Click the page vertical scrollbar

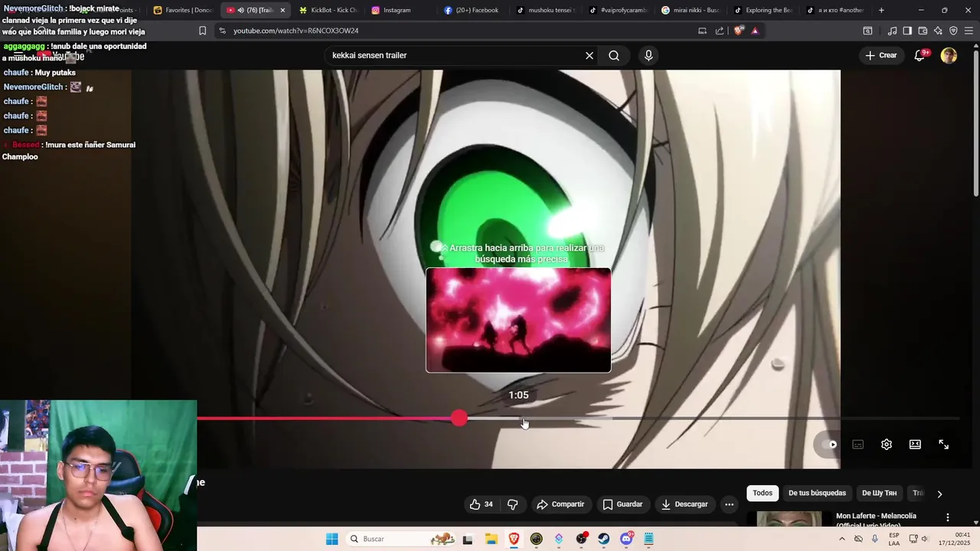coord(976,122)
